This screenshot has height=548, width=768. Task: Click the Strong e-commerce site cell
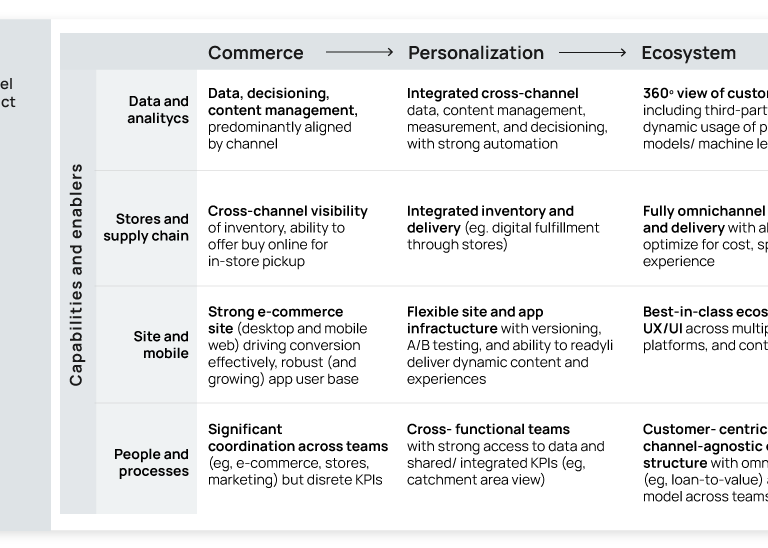click(288, 345)
